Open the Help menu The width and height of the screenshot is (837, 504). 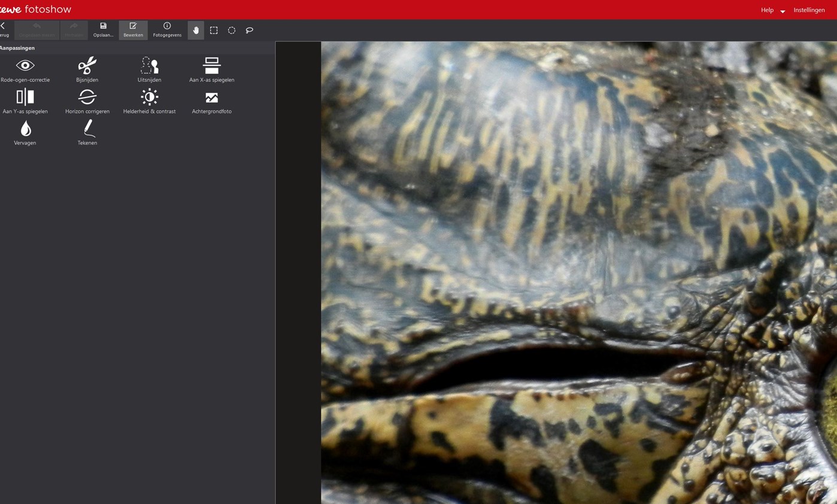click(x=767, y=10)
